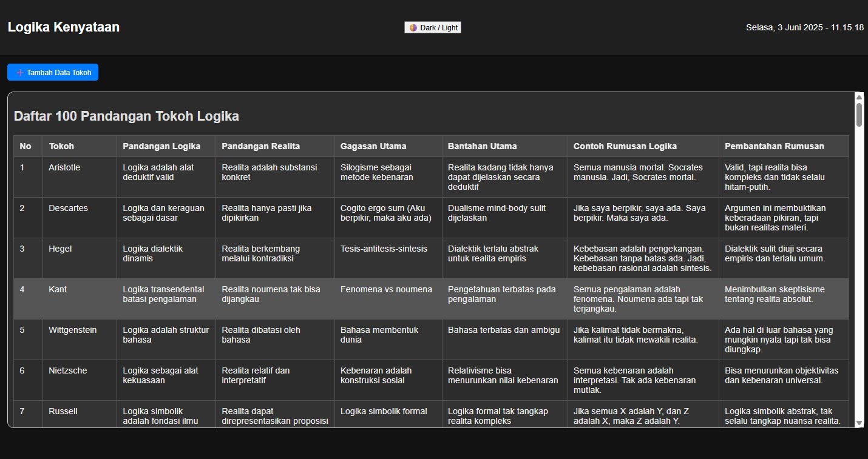This screenshot has height=459, width=868.
Task: Click the 'Fenomena vs noumena' cell
Action: click(x=388, y=299)
